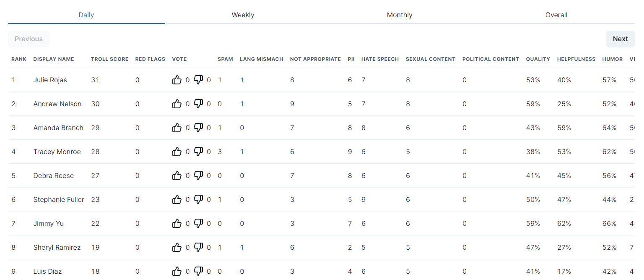
Task: Click Tracey Monroe's quality value 38%
Action: coord(533,152)
